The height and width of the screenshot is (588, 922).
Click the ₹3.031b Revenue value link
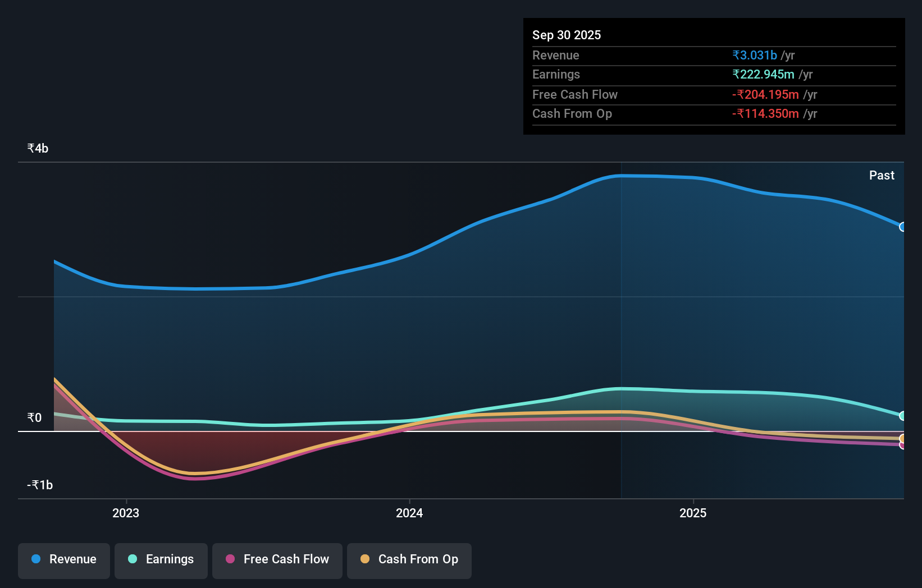pyautogui.click(x=755, y=55)
